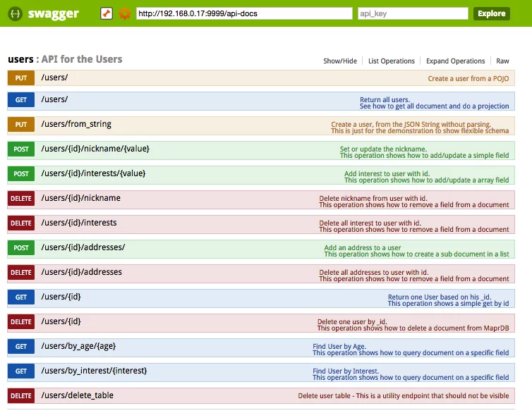Click the swagger title text
This screenshot has width=532, height=413.
[53, 13]
